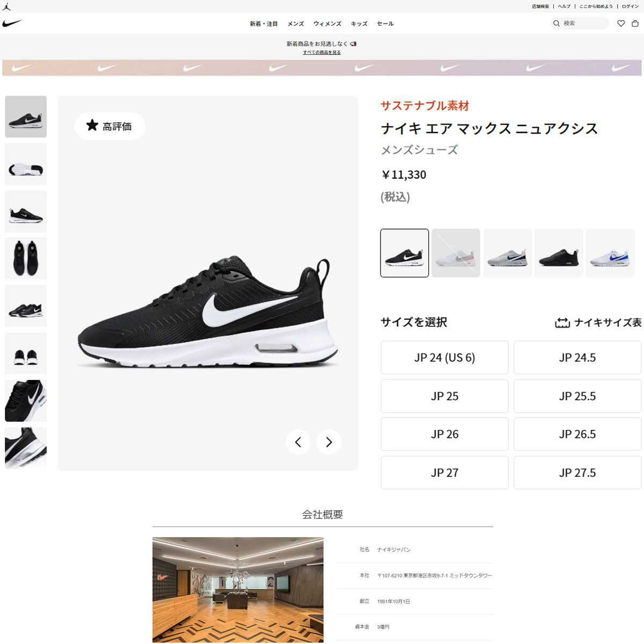View the shoe sole thumbnail image
Screen dimensions: 644x644
pyautogui.click(x=26, y=164)
